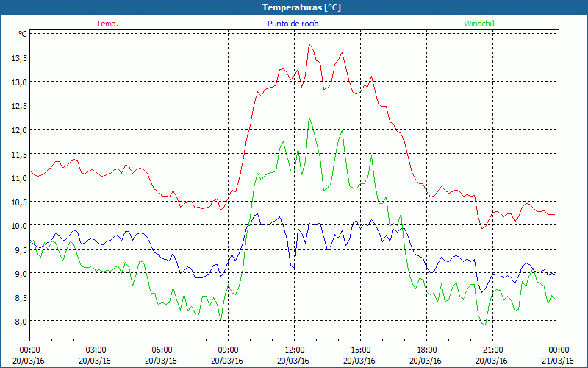The height and width of the screenshot is (368, 588).
Task: Click the 11,0 y-axis value
Action: [18, 178]
